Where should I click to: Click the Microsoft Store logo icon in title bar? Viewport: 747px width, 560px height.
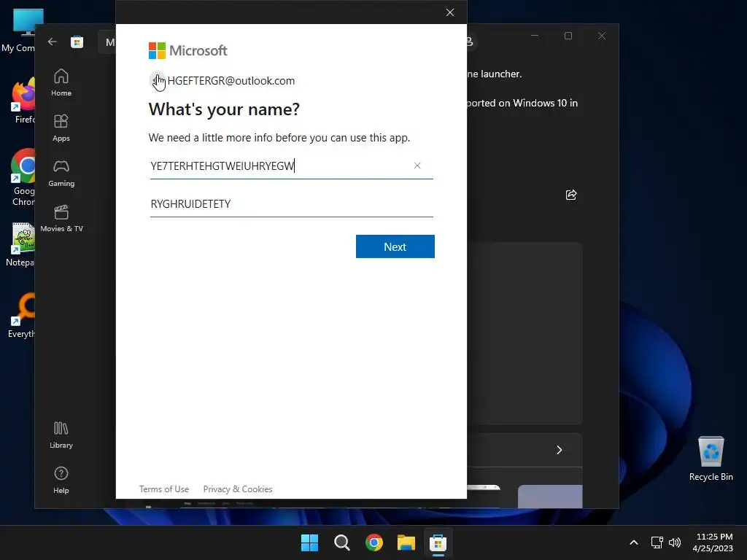coord(77,42)
